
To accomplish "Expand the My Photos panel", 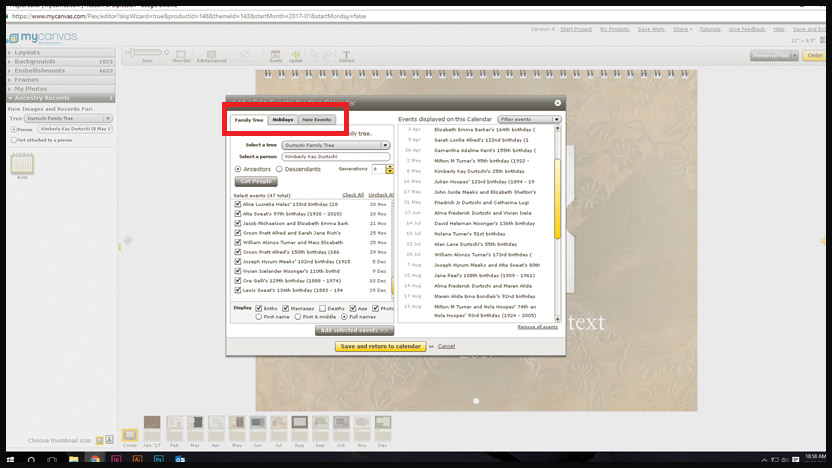I will click(x=60, y=89).
